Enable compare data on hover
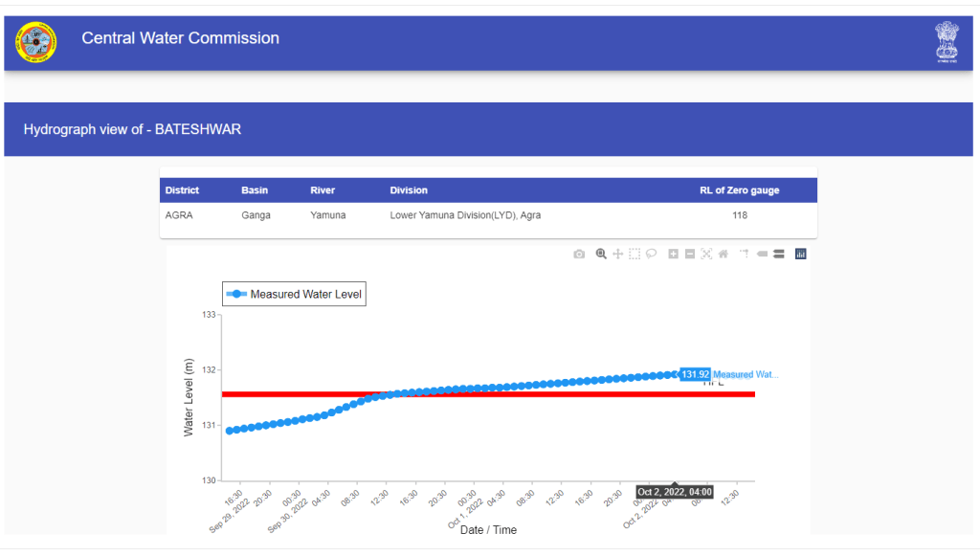The image size is (980, 556). (779, 254)
